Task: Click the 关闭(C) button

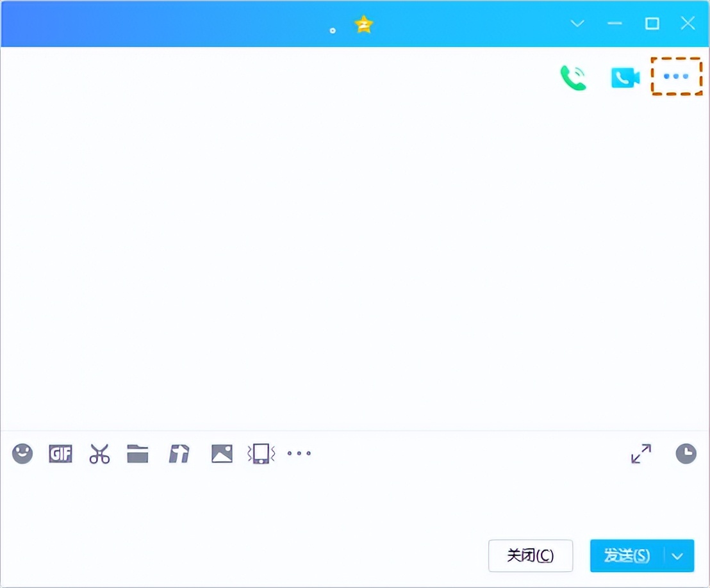Action: 531,555
